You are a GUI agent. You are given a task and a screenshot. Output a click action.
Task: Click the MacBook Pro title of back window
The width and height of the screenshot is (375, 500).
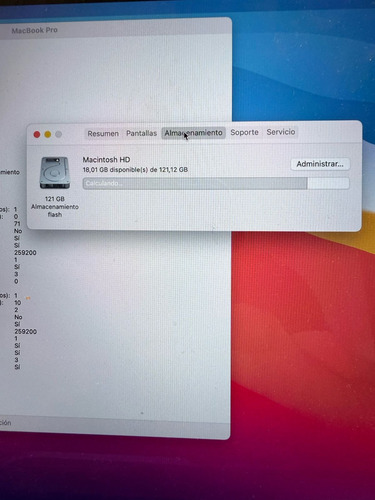click(35, 30)
